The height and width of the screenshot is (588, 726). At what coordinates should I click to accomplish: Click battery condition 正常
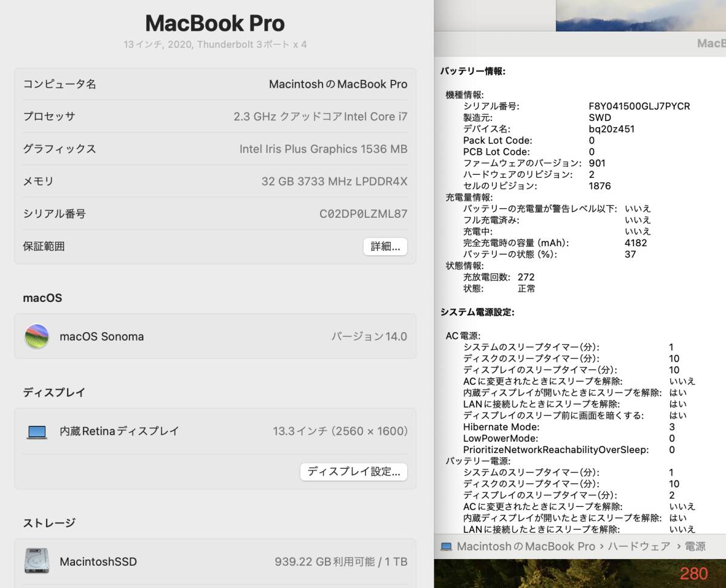pyautogui.click(x=526, y=289)
